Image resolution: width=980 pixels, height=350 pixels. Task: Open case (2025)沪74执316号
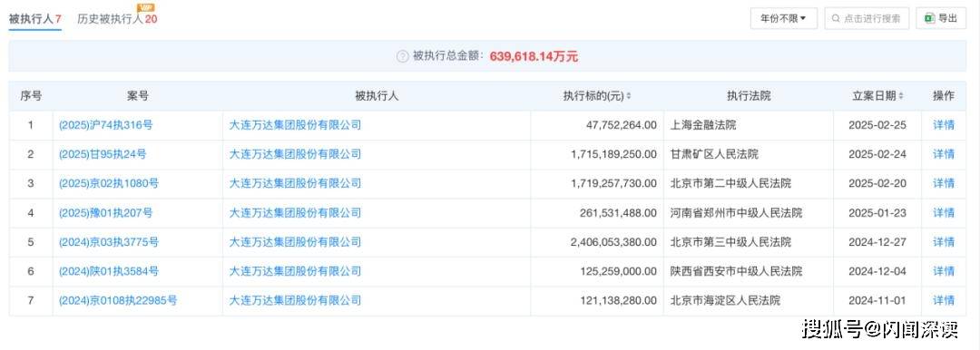(x=105, y=125)
